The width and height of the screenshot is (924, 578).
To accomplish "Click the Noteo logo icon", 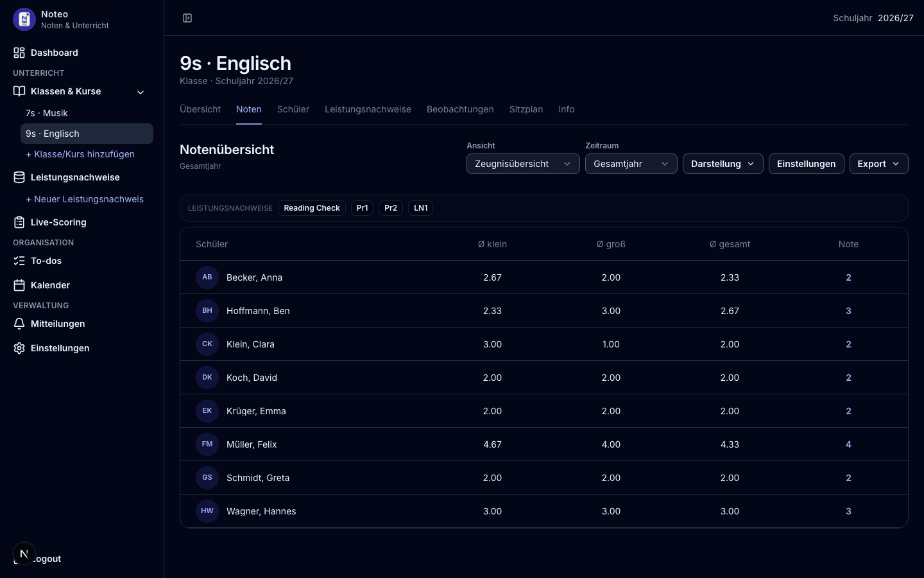I will [24, 19].
